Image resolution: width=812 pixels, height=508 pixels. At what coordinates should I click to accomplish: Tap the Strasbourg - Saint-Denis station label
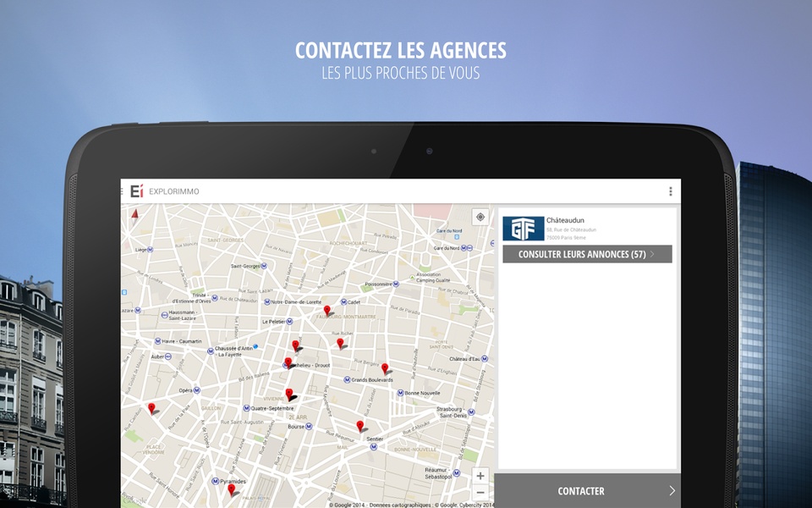coord(453,412)
